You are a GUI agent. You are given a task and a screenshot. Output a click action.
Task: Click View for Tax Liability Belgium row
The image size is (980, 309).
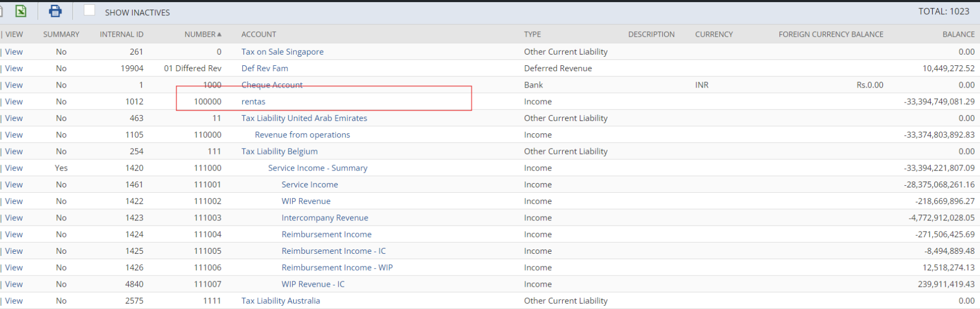click(x=14, y=151)
